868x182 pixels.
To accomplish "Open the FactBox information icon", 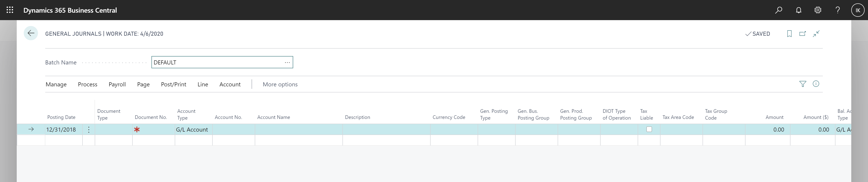I will point(816,84).
